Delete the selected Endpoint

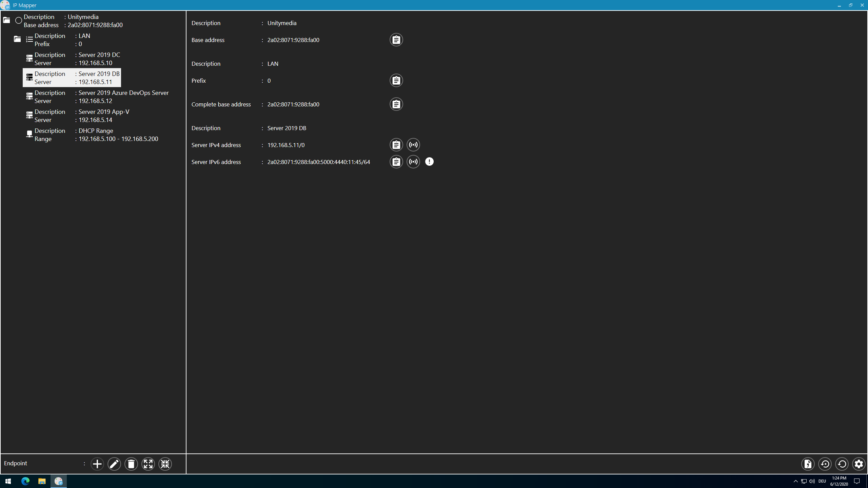pos(131,464)
